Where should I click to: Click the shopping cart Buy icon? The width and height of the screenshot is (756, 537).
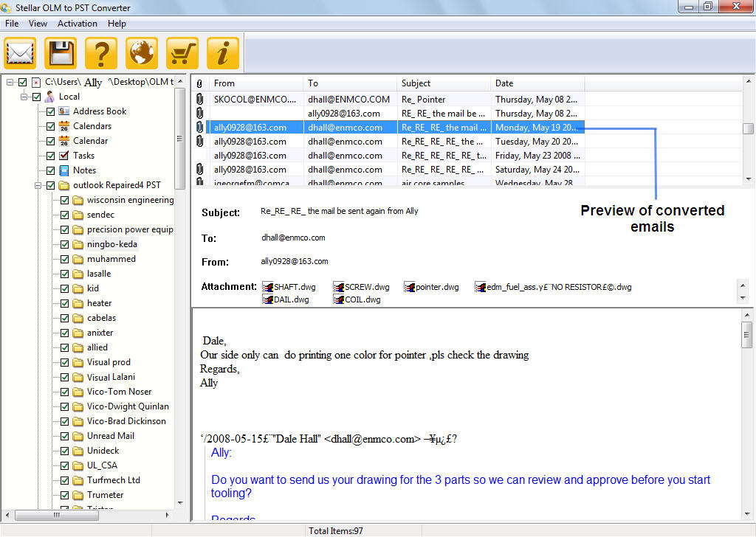(182, 53)
